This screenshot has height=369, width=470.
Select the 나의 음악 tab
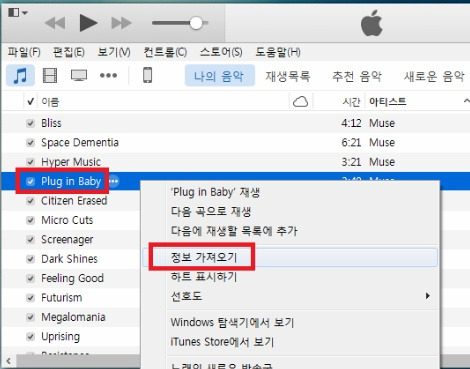(x=220, y=76)
